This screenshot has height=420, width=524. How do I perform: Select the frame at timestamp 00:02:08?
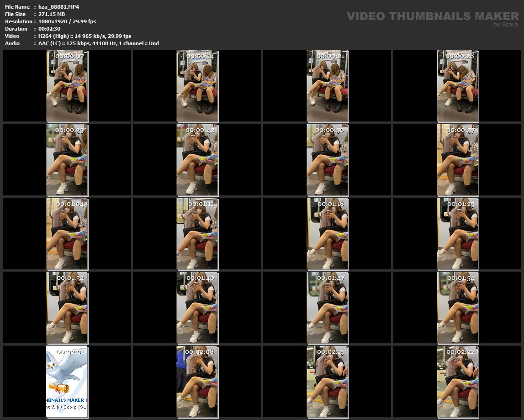click(197, 382)
